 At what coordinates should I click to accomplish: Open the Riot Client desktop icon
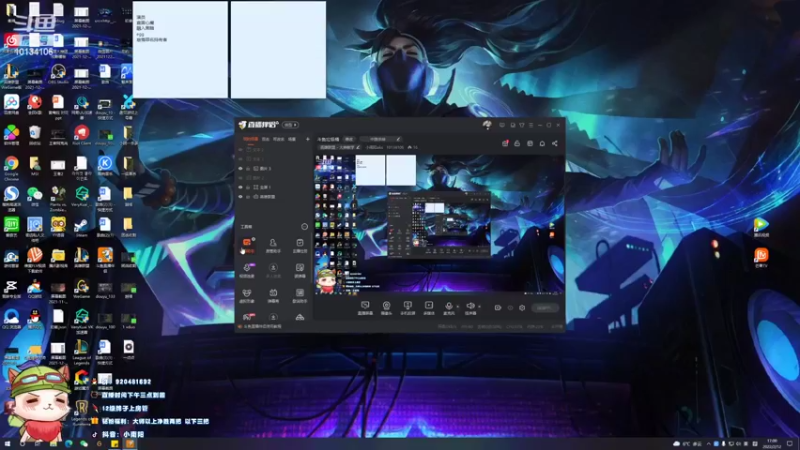[82, 136]
